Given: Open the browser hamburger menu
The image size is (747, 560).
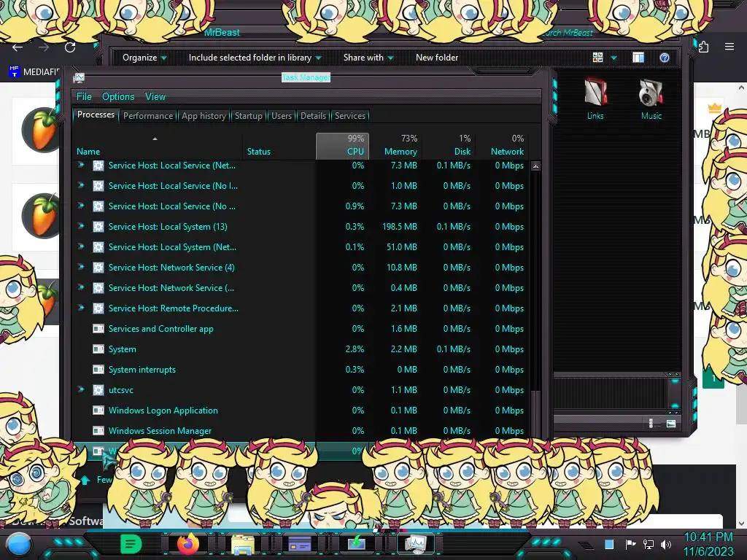Looking at the screenshot, I should coord(729,47).
